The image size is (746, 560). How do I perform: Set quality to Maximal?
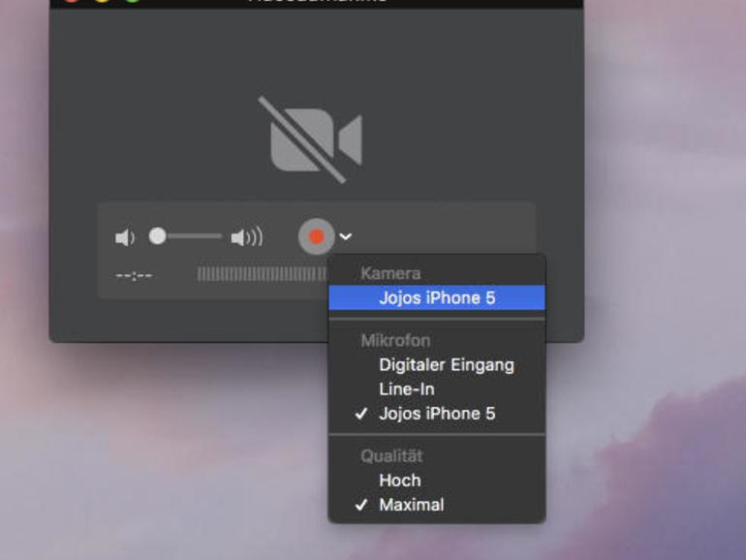[437, 505]
